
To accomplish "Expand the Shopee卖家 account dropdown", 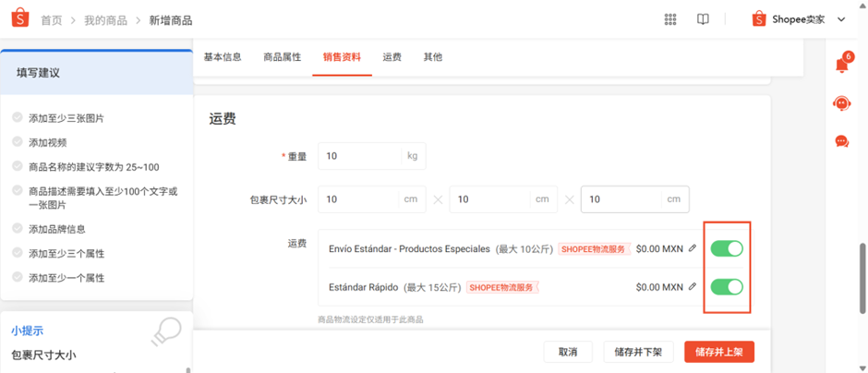I will tap(841, 20).
